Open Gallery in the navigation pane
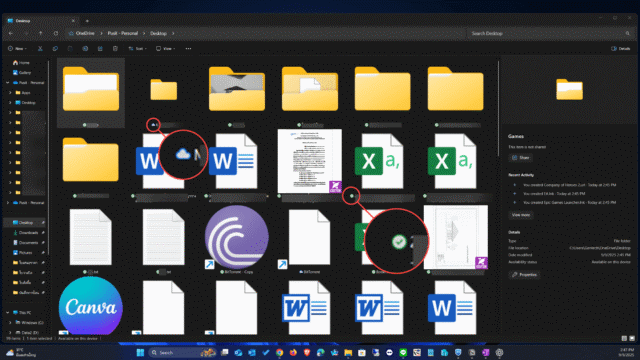Viewport: 640px width, 360px height. tap(22, 73)
